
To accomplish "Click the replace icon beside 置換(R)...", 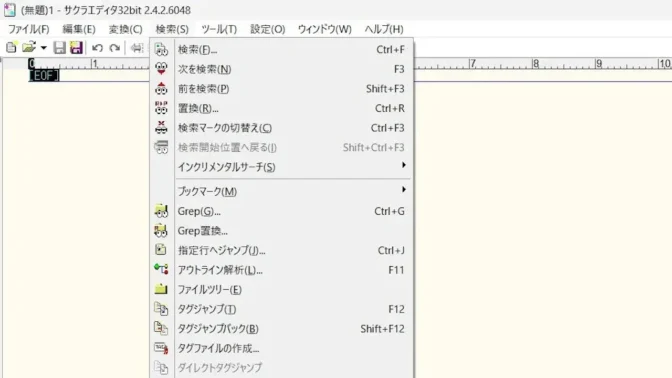I will click(x=161, y=108).
